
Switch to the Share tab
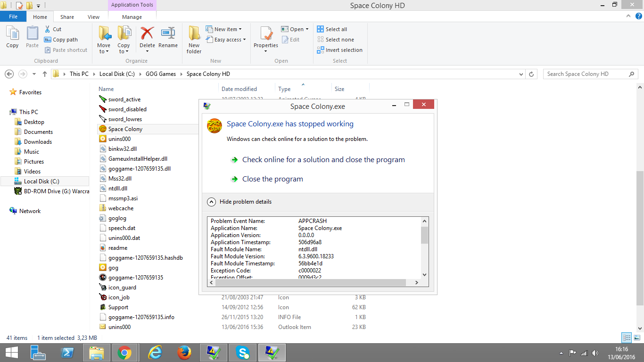(x=67, y=17)
